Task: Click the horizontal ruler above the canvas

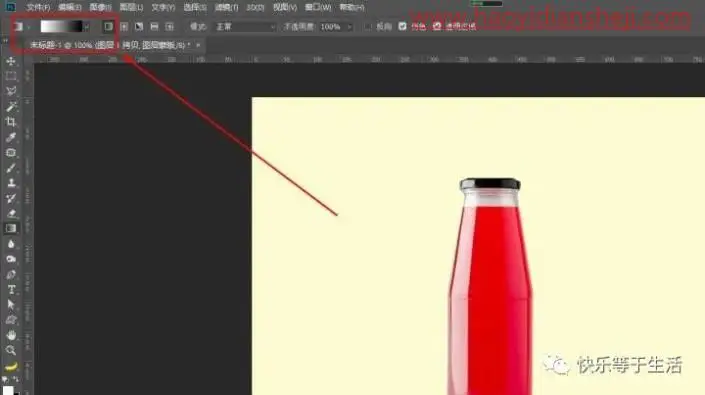Action: [369, 59]
